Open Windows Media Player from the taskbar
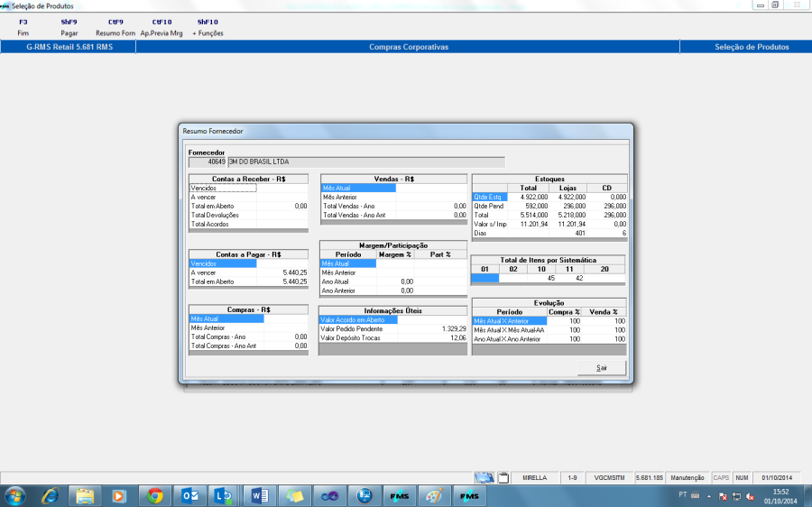This screenshot has width=812, height=507. click(119, 496)
